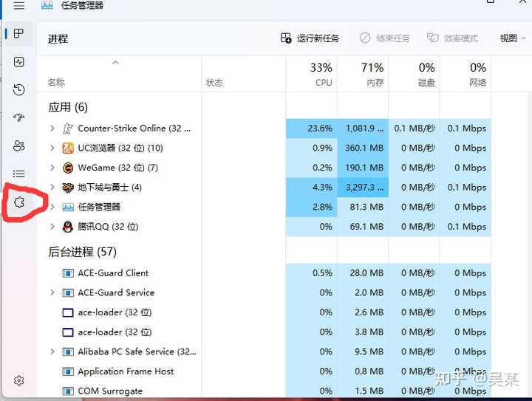Select the first ace-loader process icon

click(x=68, y=312)
